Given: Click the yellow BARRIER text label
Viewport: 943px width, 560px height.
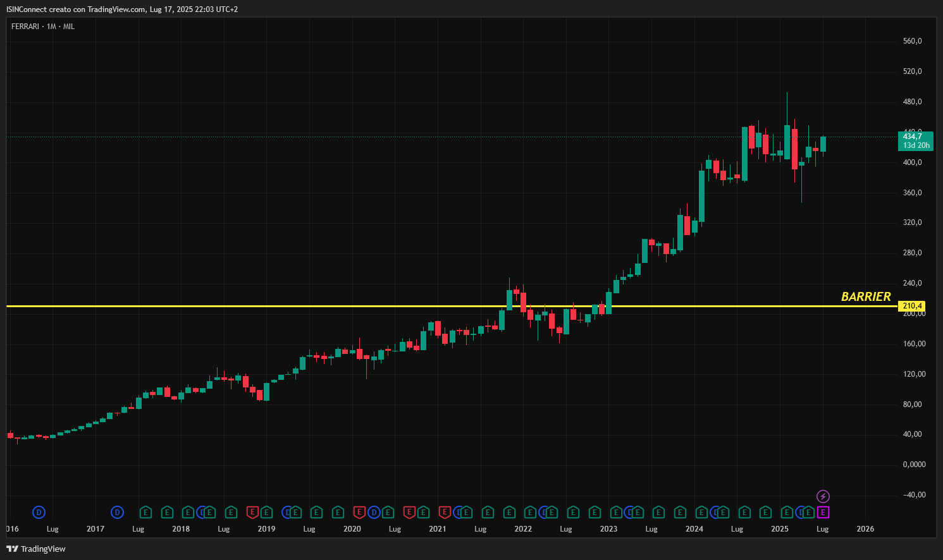Looking at the screenshot, I should point(866,296).
